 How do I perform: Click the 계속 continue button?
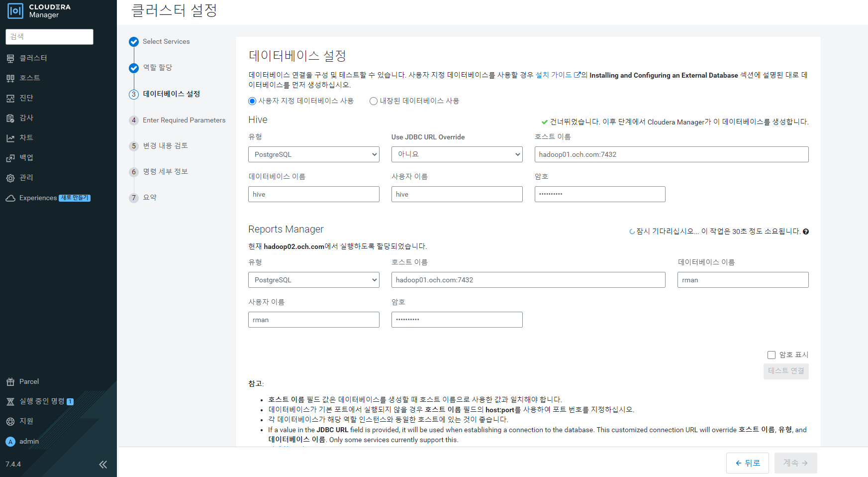point(796,463)
